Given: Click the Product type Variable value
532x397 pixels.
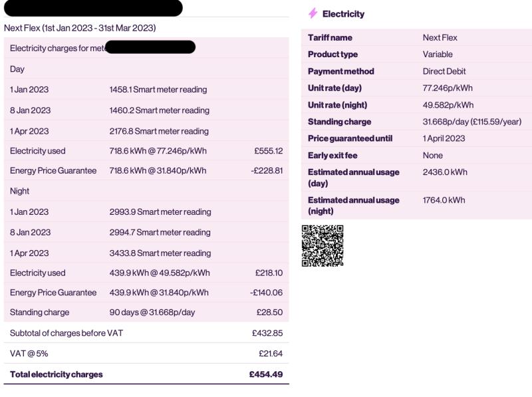Looking at the screenshot, I should (438, 55).
